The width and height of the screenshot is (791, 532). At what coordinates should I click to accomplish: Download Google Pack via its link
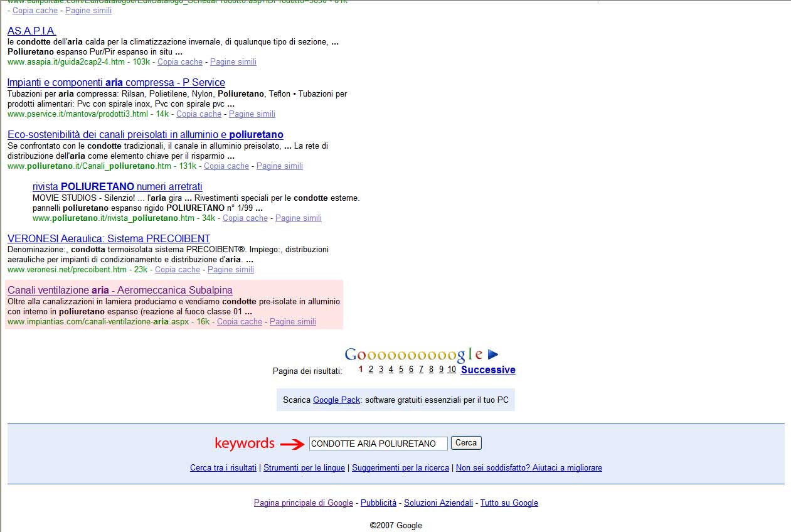click(x=336, y=400)
